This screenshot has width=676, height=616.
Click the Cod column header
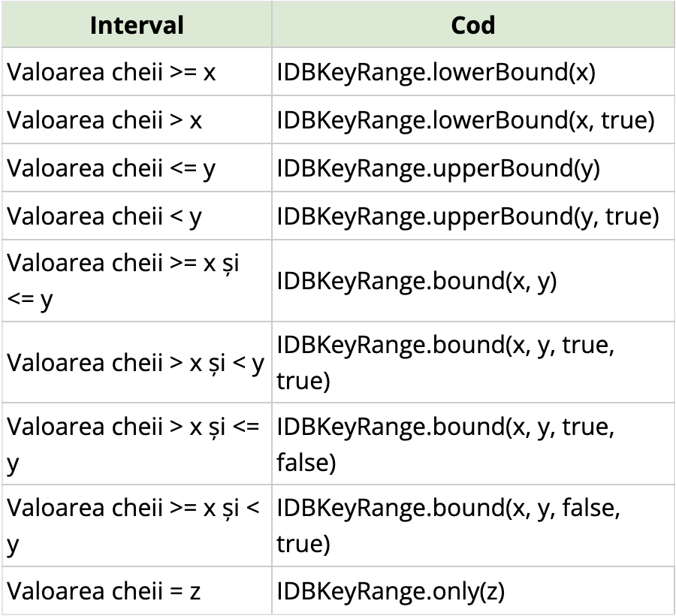[x=473, y=25]
